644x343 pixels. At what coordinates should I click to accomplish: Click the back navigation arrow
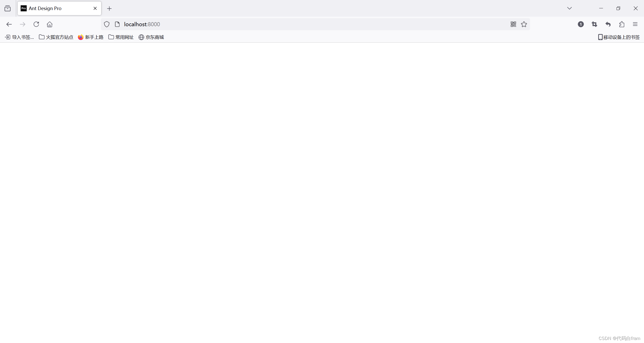tap(9, 24)
